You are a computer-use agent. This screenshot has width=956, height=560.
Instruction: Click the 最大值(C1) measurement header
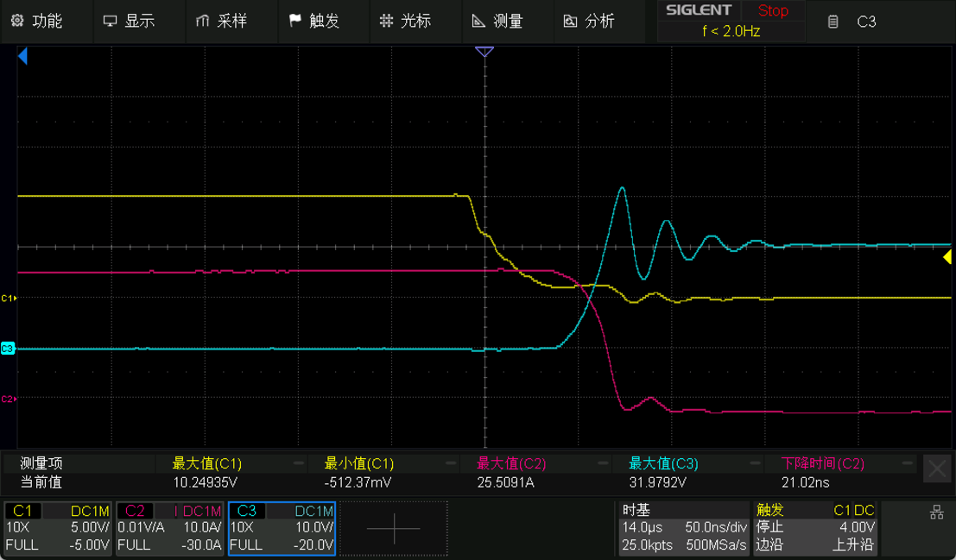[x=206, y=463]
